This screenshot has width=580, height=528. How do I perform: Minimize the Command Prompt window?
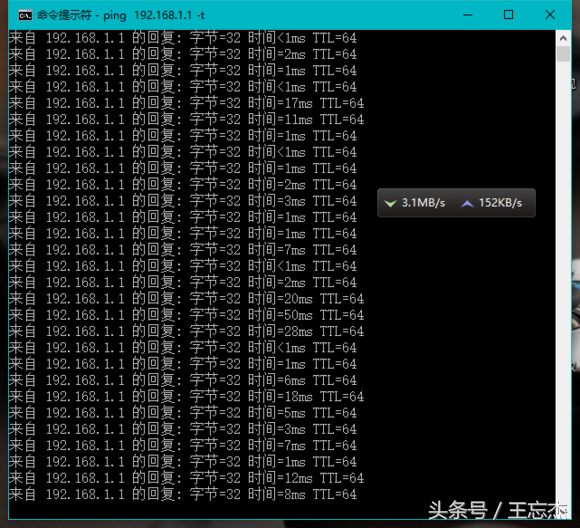click(468, 15)
